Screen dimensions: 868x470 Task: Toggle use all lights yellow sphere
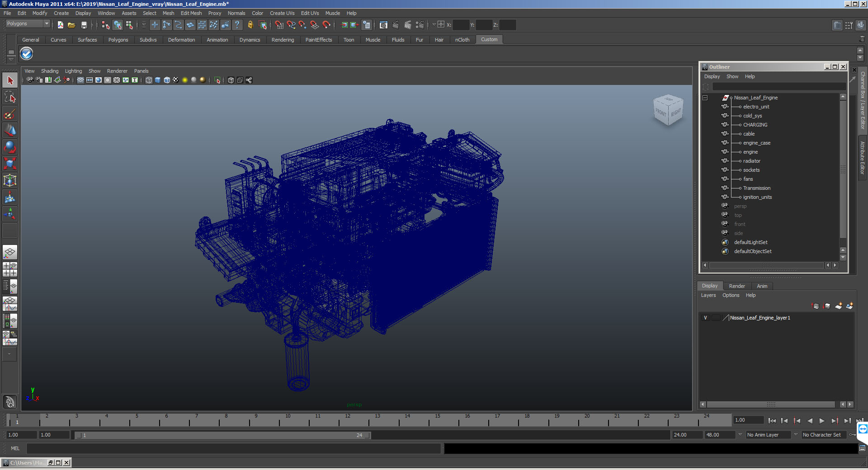click(185, 80)
